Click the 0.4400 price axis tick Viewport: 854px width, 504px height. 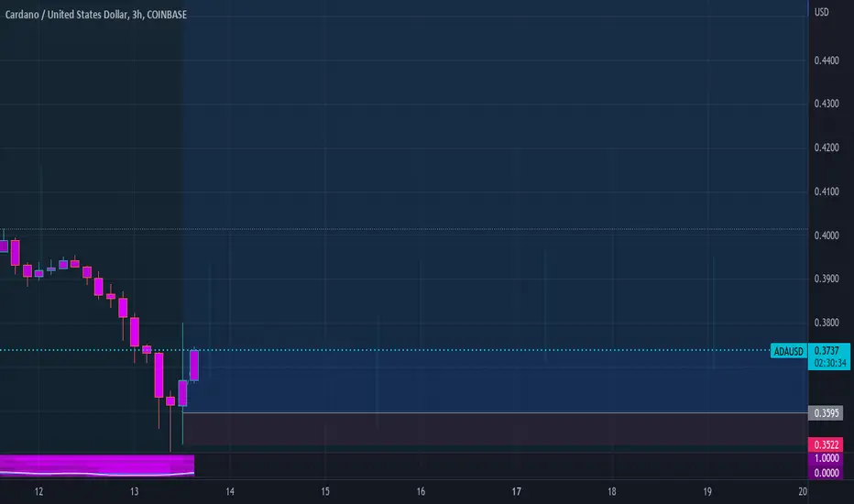click(x=827, y=60)
